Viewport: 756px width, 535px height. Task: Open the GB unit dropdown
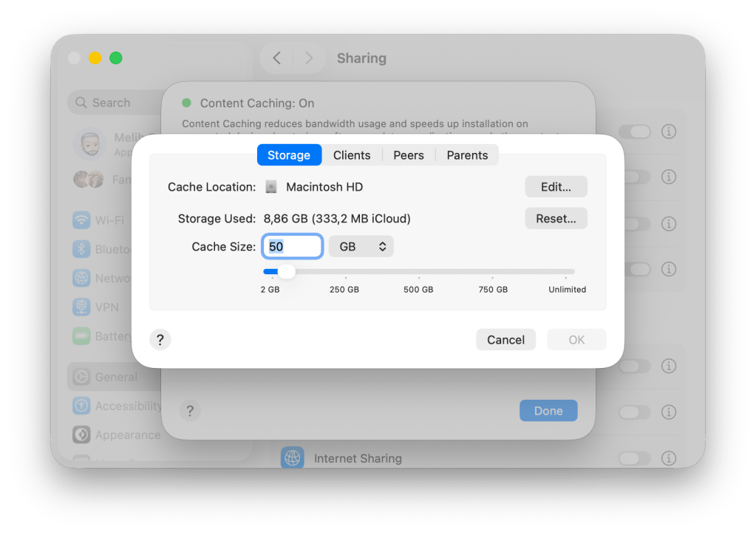pos(361,247)
